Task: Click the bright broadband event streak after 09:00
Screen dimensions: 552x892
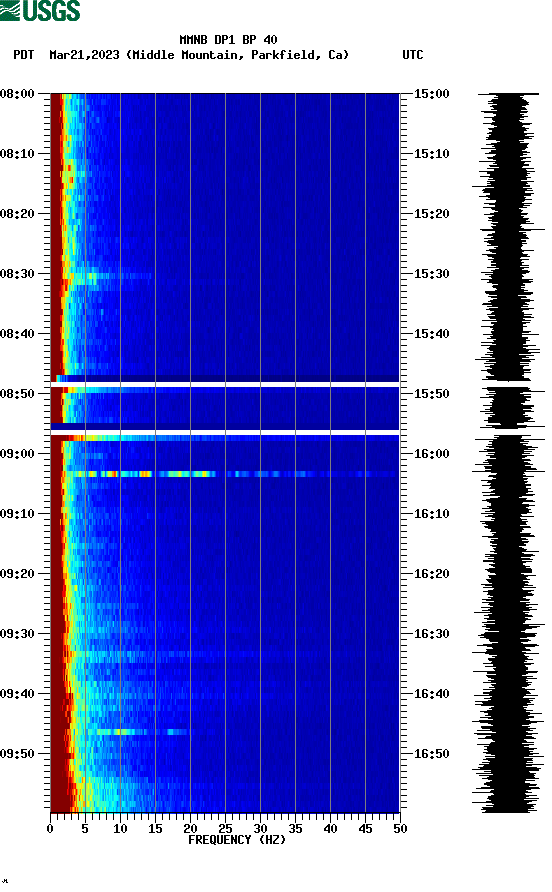Action: [x=230, y=474]
